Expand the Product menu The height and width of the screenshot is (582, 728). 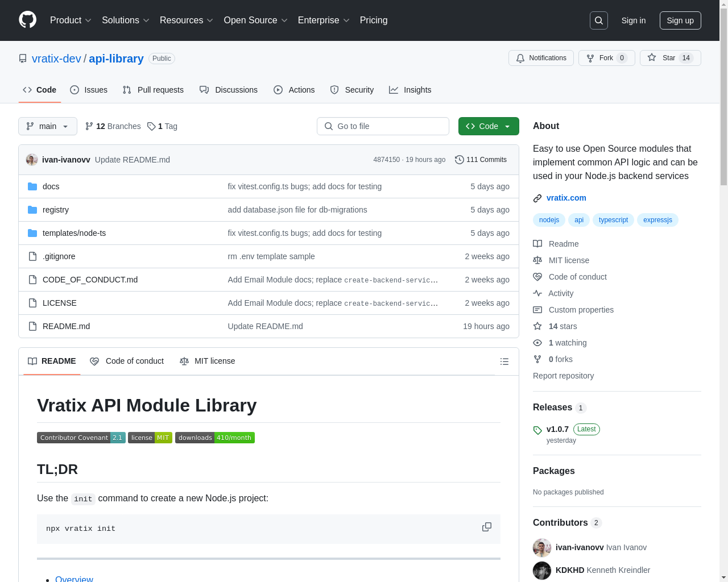[71, 20]
